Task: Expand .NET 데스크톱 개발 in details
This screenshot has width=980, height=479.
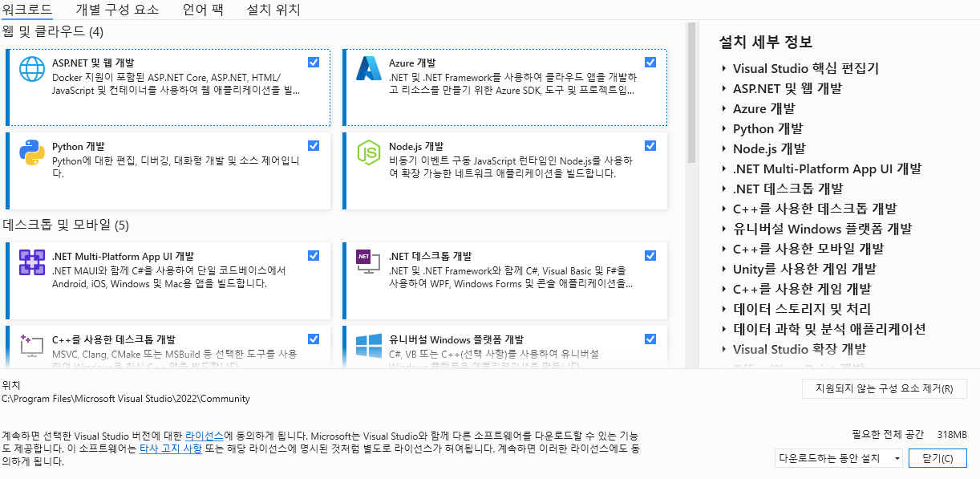Action: click(723, 189)
